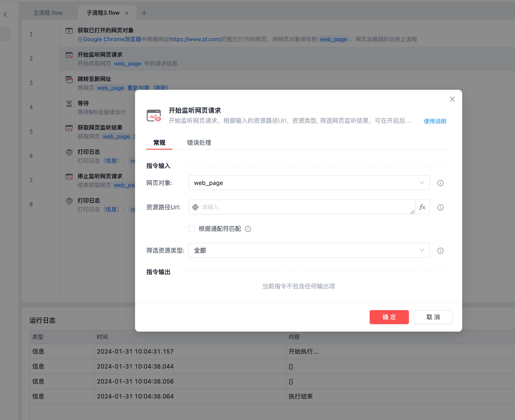Enable the 根据通配符匹配 checkbox
Screen dimensions: 515x420
tap(192, 229)
